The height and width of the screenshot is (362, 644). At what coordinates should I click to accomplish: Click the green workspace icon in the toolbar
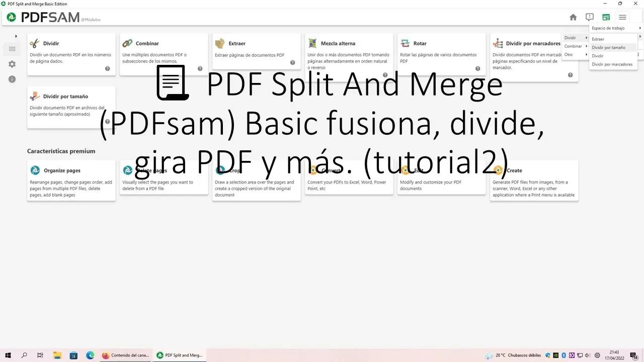pyautogui.click(x=606, y=17)
